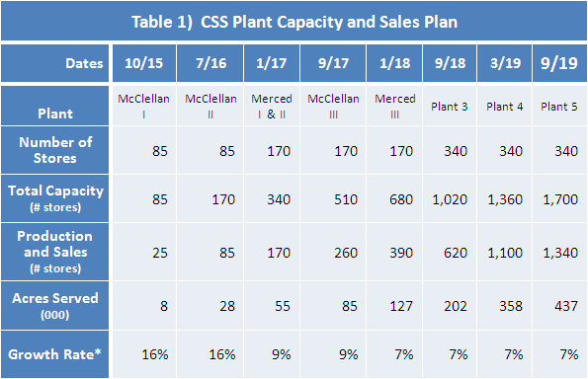Click the 1,020 capacity cell

[450, 198]
